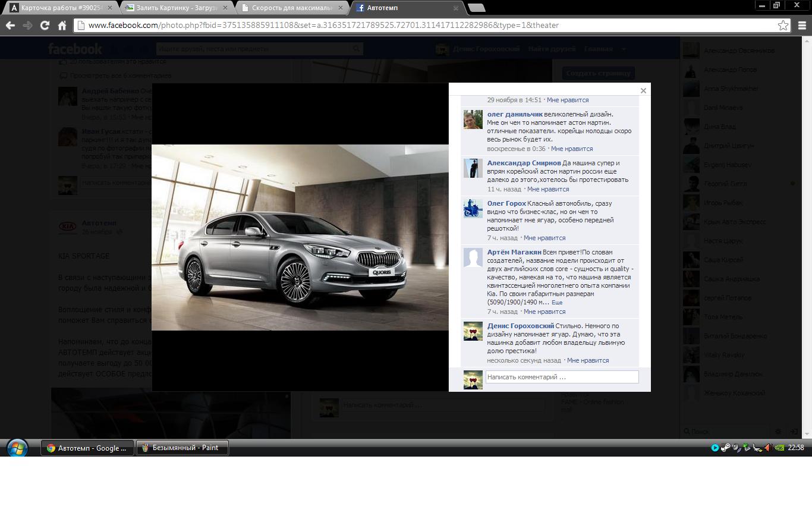Image resolution: width=812 pixels, height=522 pixels.
Task: Hide the chat sidebar with arrow icon
Action: [x=793, y=432]
